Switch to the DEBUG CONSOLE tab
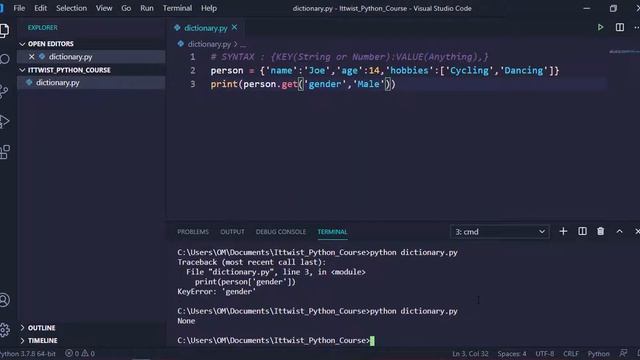 click(x=281, y=232)
